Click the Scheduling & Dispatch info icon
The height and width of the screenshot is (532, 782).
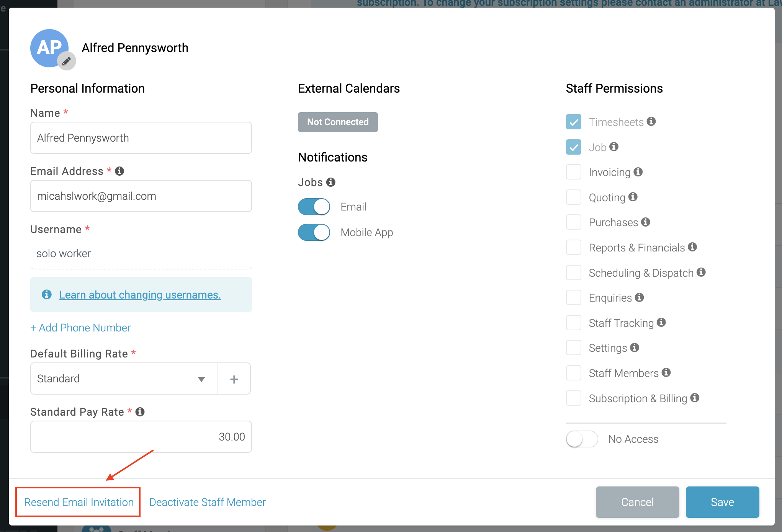coord(701,272)
